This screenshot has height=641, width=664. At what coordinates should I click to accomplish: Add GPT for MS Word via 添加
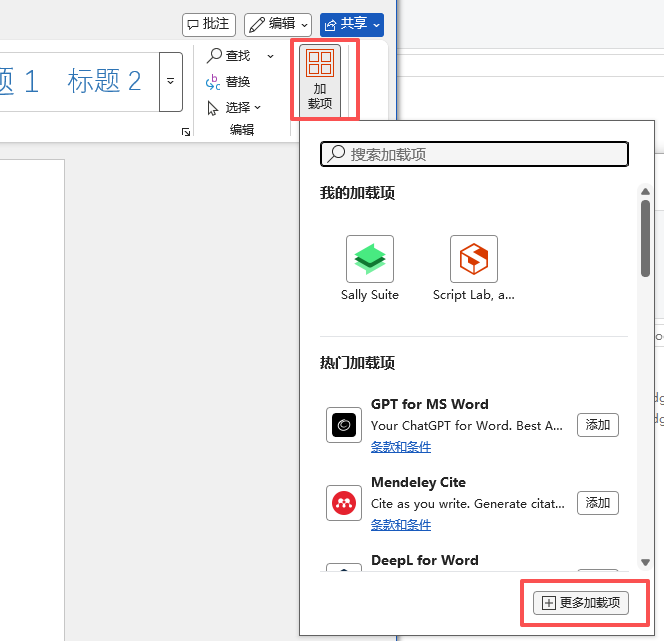[x=598, y=425]
